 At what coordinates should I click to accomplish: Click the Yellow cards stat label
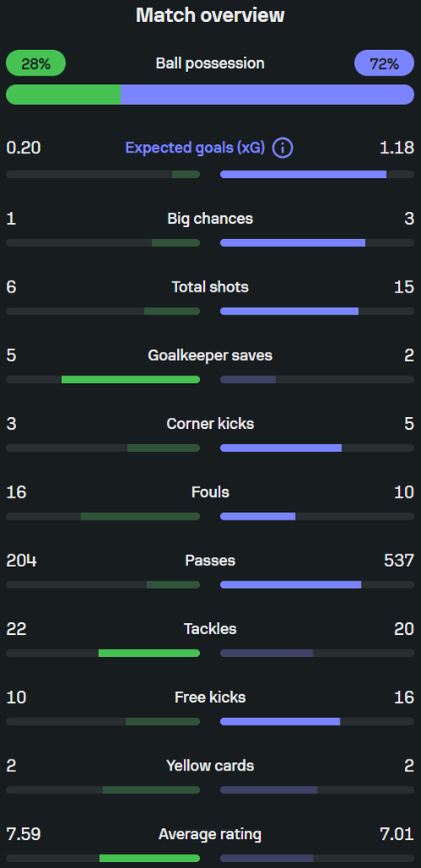click(210, 765)
